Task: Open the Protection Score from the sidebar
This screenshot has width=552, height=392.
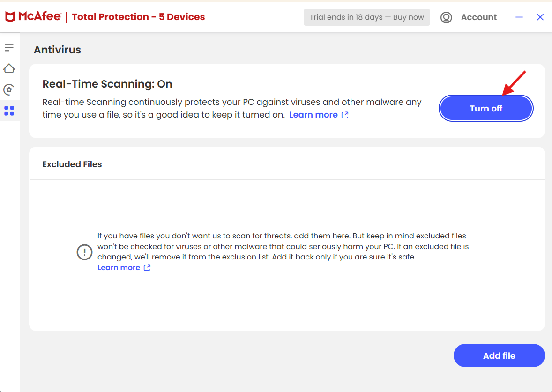Action: [x=9, y=89]
